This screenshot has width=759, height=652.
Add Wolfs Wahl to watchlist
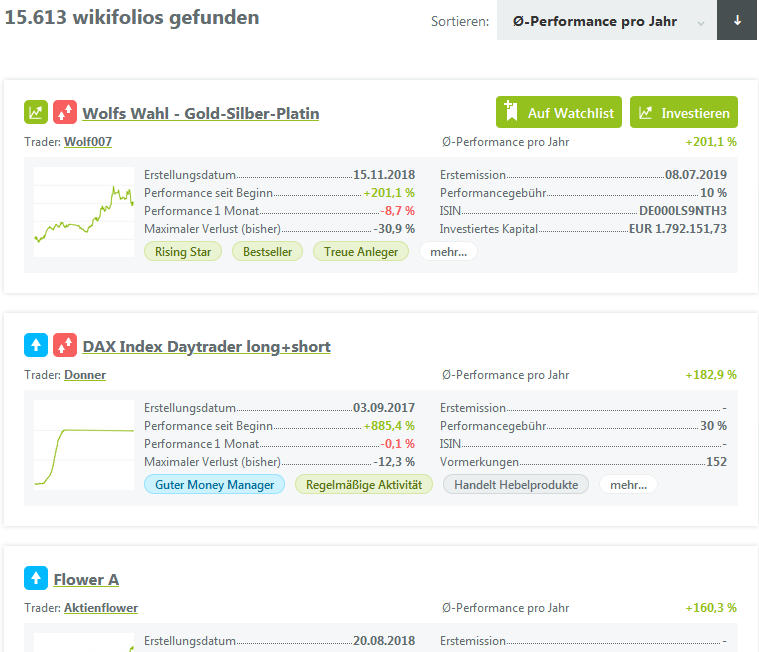pos(559,113)
